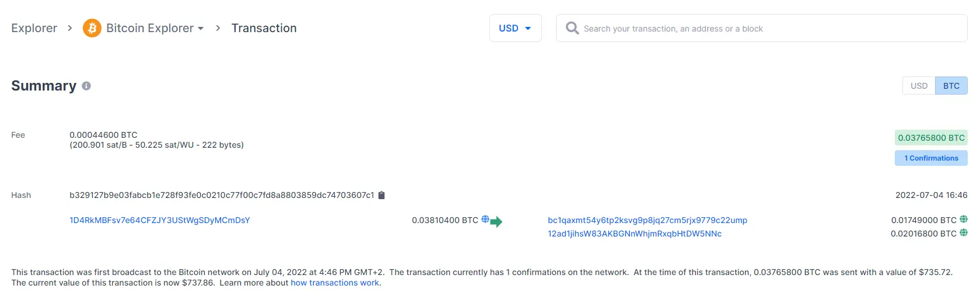980x306 pixels.
Task: Open recipient address 12ad1jihsW83AKBGNnWhjmRxqbHtDW5NNc
Action: 634,234
